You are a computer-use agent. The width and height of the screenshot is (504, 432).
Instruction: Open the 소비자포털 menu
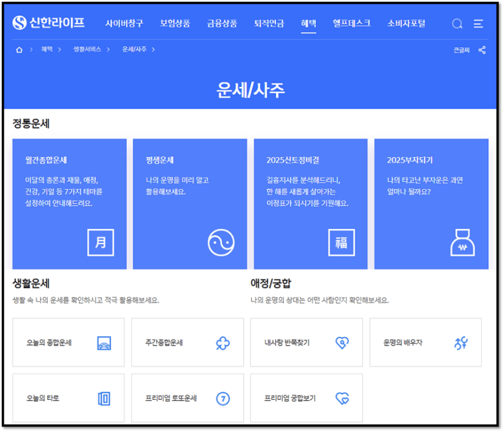tap(406, 23)
